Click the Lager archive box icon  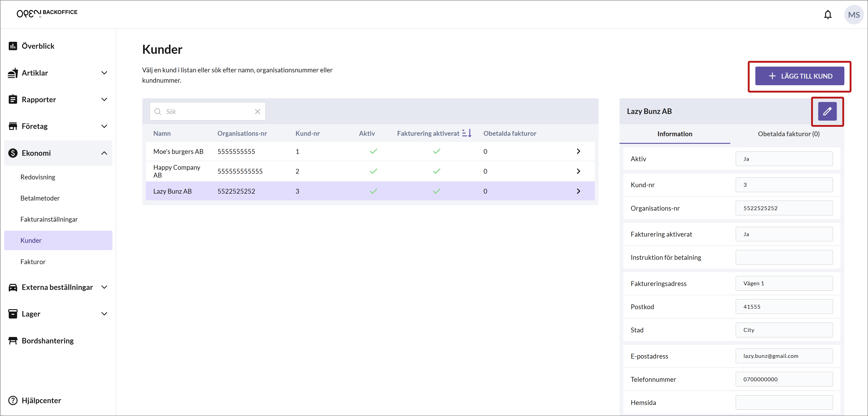(13, 314)
